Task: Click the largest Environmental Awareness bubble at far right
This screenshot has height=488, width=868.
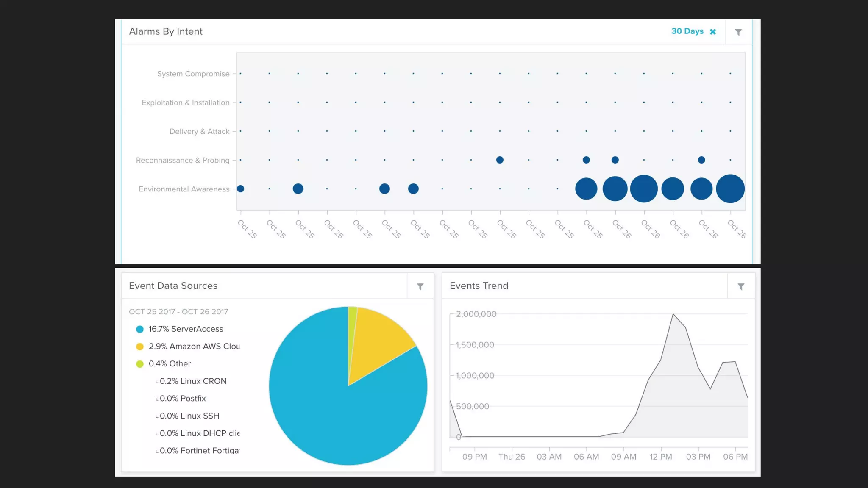Action: 730,189
